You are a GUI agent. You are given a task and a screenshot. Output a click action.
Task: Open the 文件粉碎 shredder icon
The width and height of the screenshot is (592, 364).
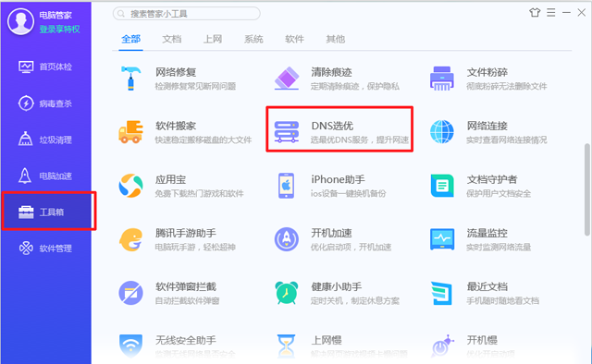442,79
